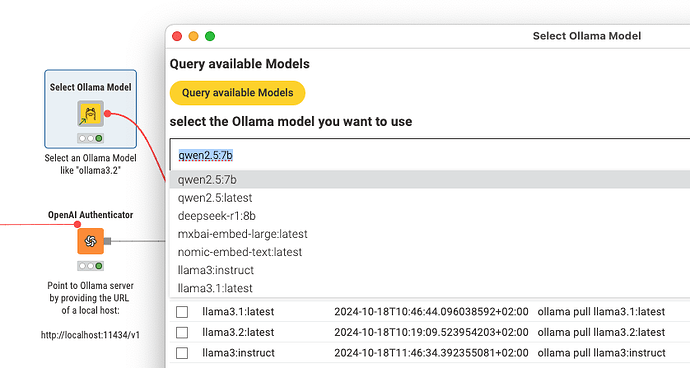Check the box for the llama3.1:latest table row
Viewport: 690px width, 368px height.
click(182, 312)
